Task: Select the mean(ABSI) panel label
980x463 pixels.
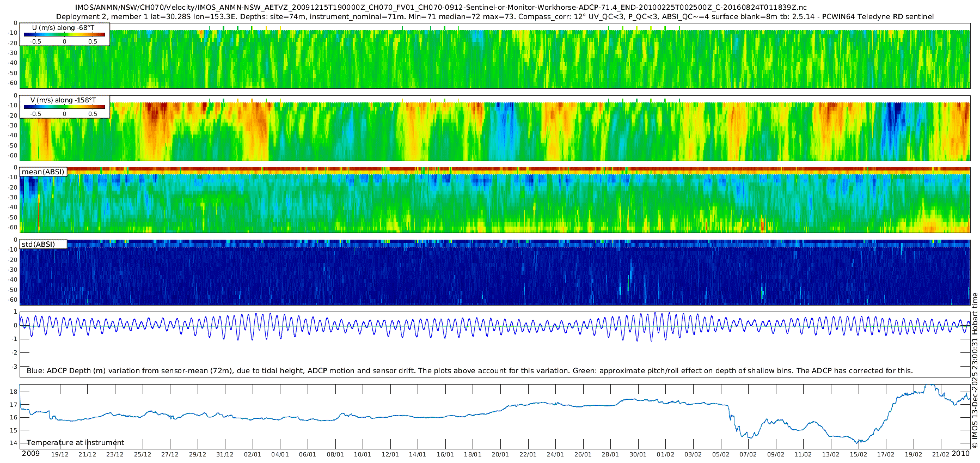Action: click(x=43, y=172)
